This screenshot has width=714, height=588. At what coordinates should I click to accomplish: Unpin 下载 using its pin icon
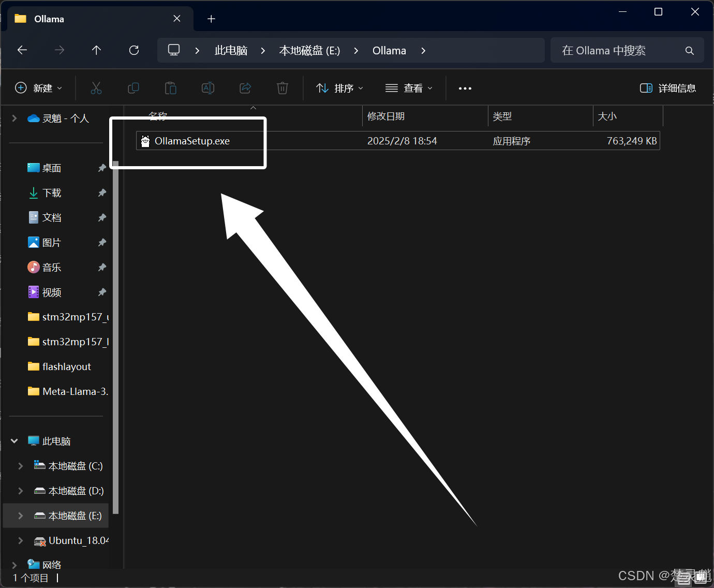point(102,193)
